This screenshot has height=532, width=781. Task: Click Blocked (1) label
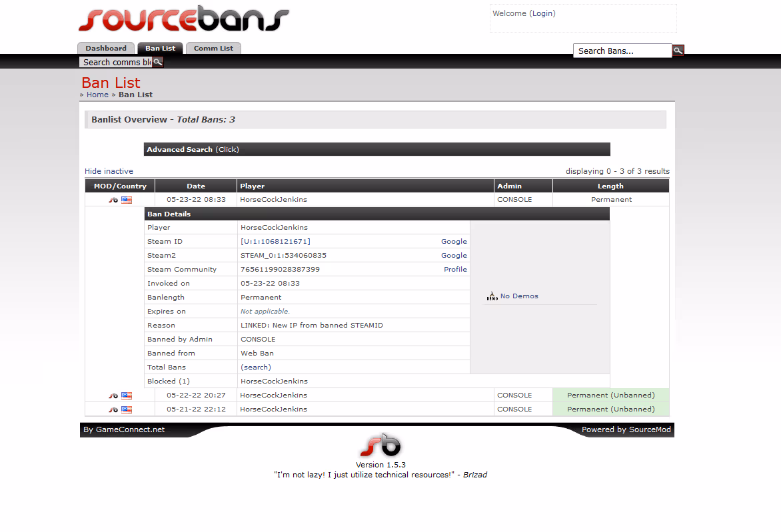click(169, 382)
